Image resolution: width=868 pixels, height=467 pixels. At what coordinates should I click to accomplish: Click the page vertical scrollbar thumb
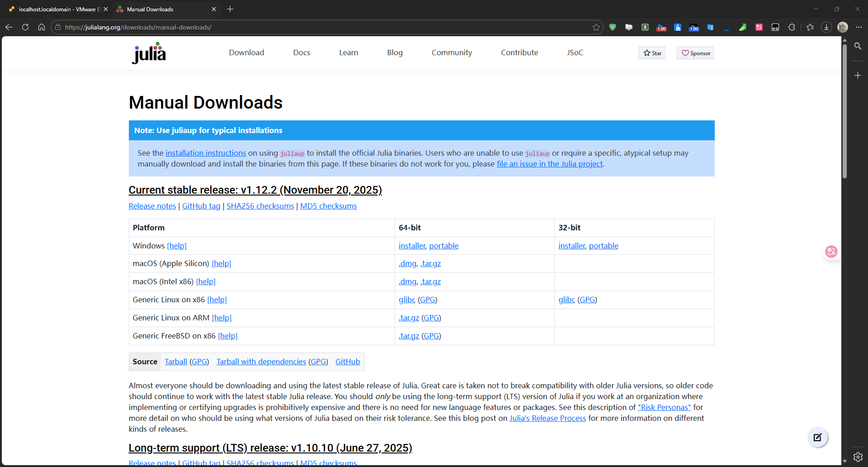point(844,111)
